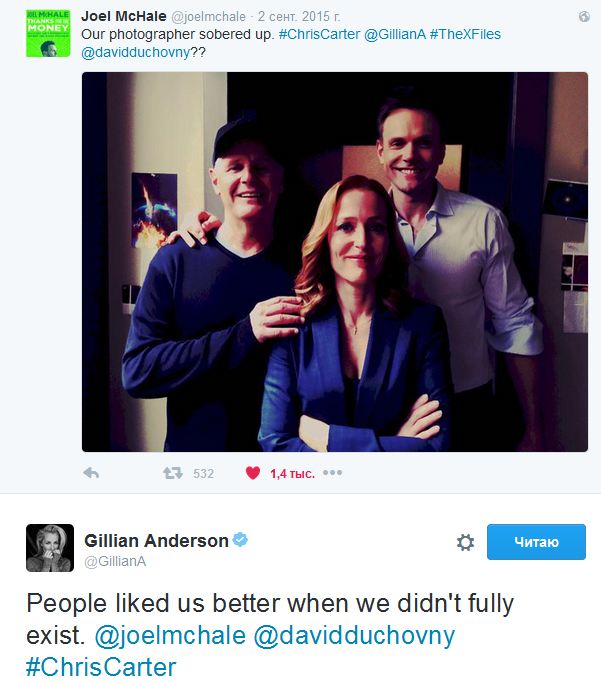Image resolution: width=601 pixels, height=683 pixels.
Task: Toggle the red heart like icon
Action: [253, 473]
